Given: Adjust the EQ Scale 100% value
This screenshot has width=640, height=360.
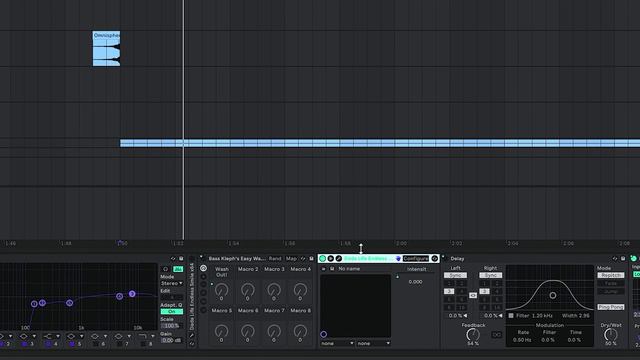Looking at the screenshot, I should pyautogui.click(x=171, y=326).
